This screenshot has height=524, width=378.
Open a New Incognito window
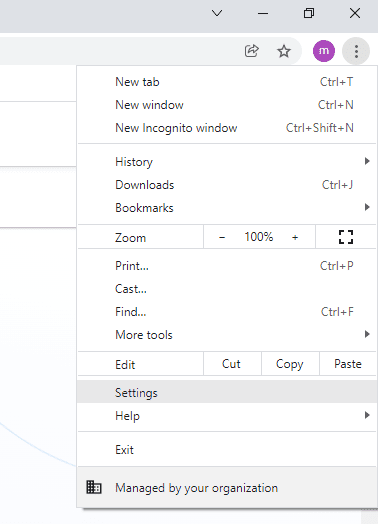(x=227, y=128)
